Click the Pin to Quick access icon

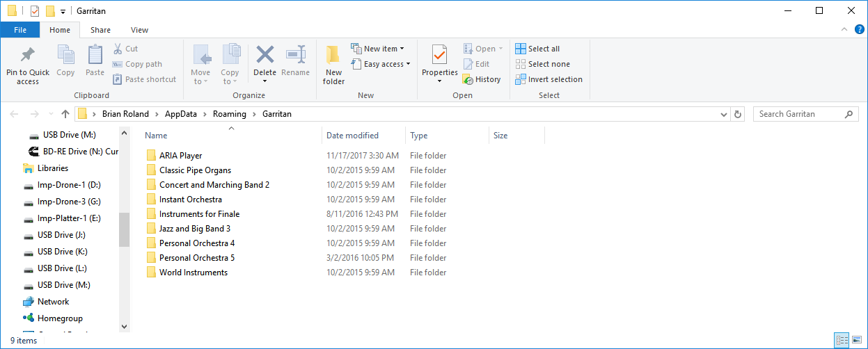(28, 56)
